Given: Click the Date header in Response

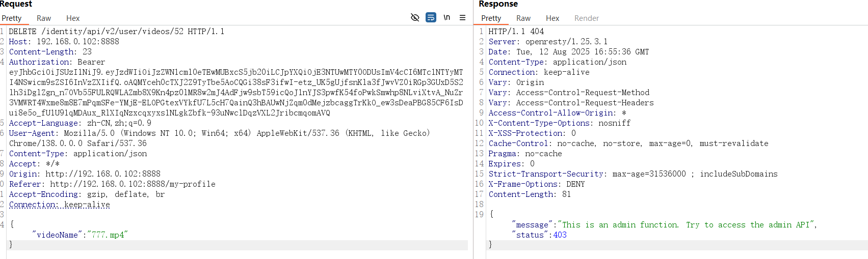Looking at the screenshot, I should pyautogui.click(x=569, y=52).
